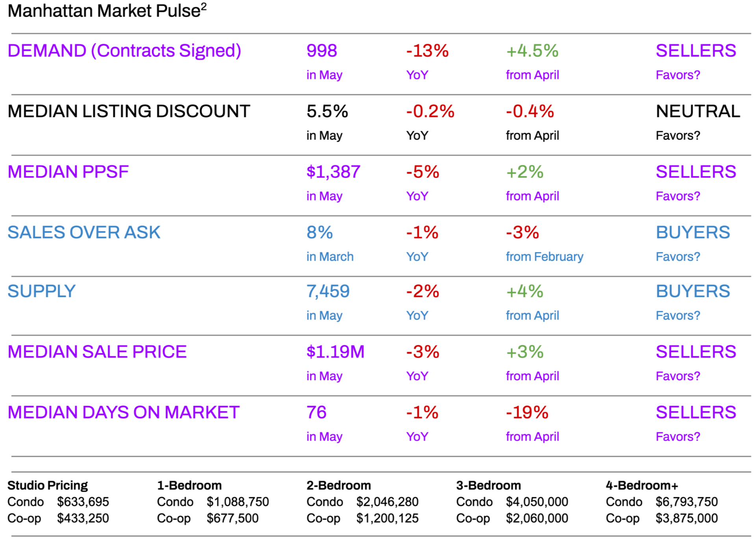Click the 'from February' comparison text
756x542 pixels.
click(544, 257)
